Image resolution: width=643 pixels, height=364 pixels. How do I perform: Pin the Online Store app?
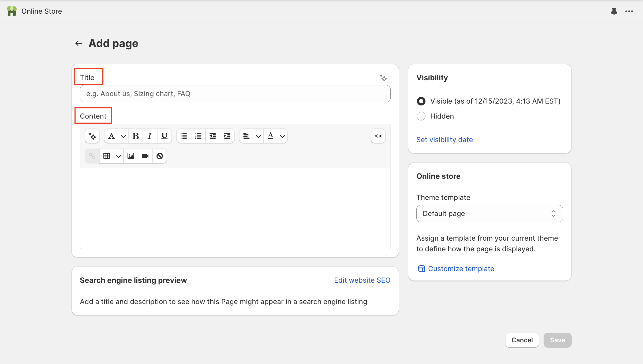614,11
